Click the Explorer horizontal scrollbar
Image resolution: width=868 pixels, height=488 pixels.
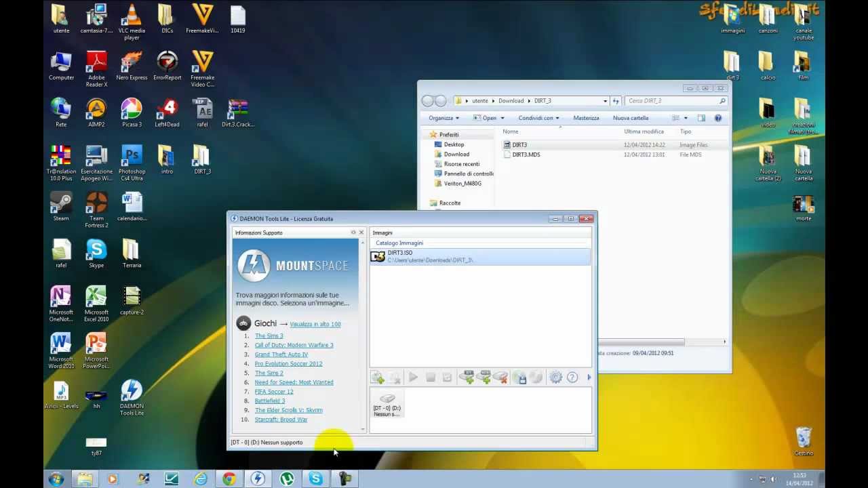coord(641,342)
